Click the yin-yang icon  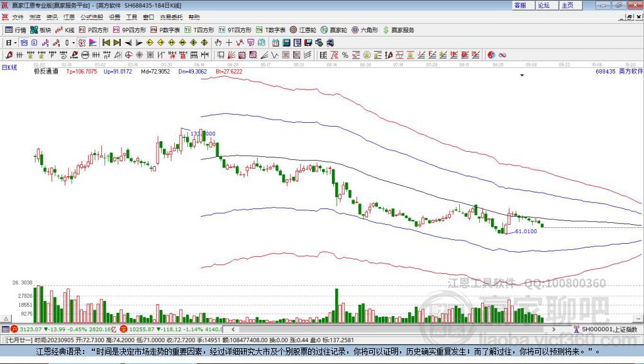coord(491,55)
